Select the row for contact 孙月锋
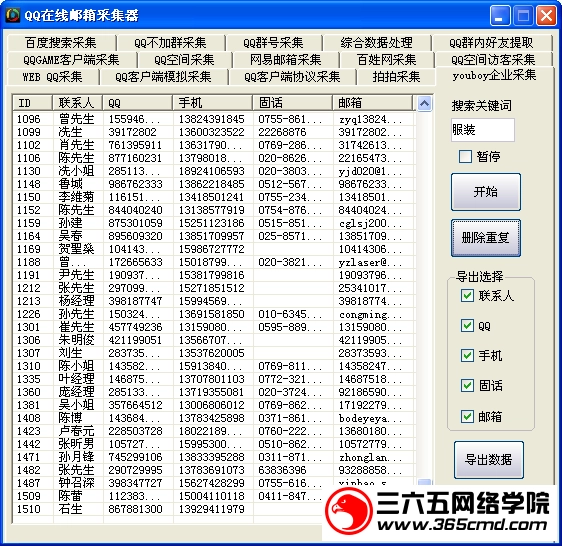 pyautogui.click(x=214, y=457)
